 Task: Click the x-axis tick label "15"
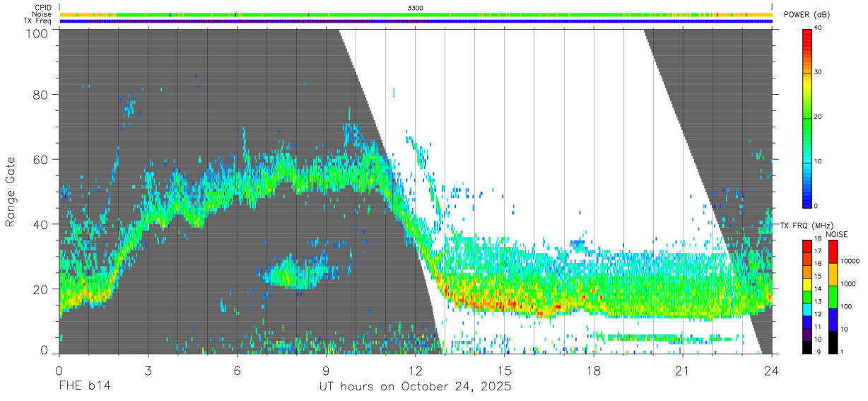click(505, 371)
